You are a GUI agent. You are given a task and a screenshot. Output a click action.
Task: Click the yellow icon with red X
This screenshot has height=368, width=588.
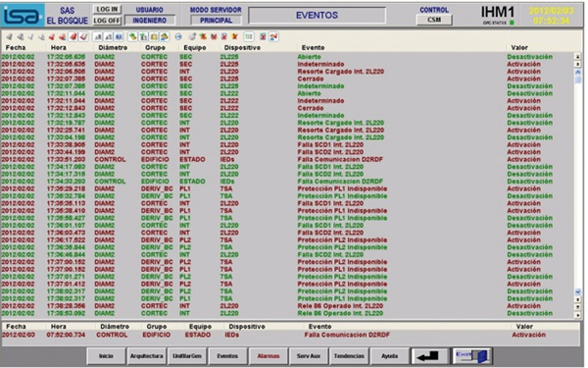click(235, 37)
